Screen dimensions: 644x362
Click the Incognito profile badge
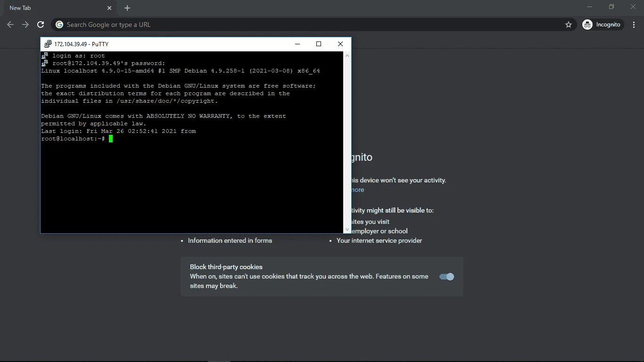[603, 25]
